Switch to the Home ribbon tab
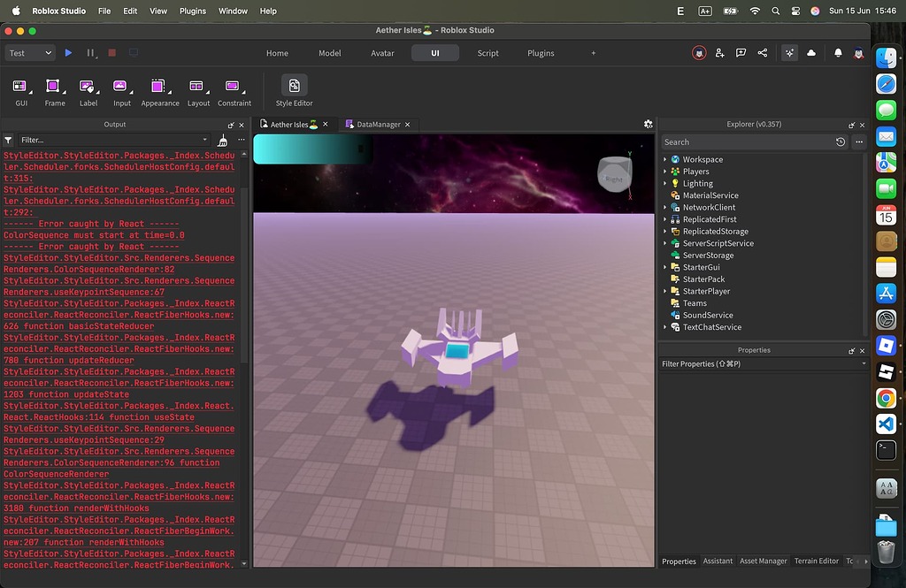906x588 pixels. coord(277,53)
